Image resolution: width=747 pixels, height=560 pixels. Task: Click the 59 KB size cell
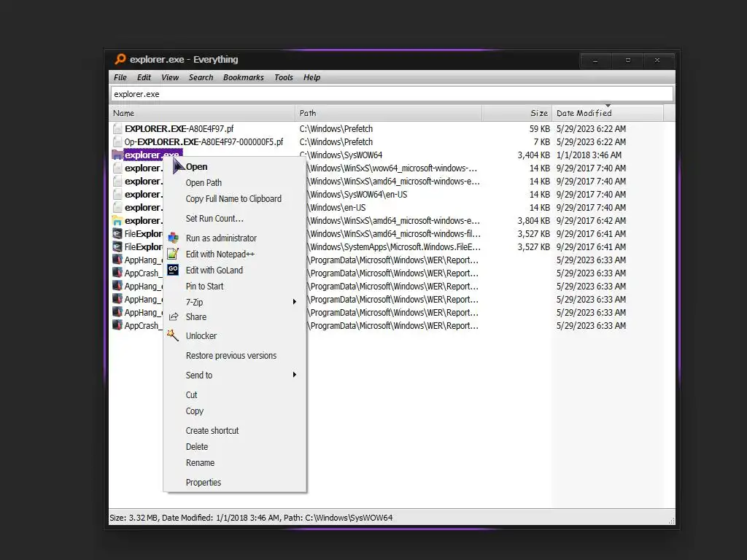pyautogui.click(x=539, y=128)
